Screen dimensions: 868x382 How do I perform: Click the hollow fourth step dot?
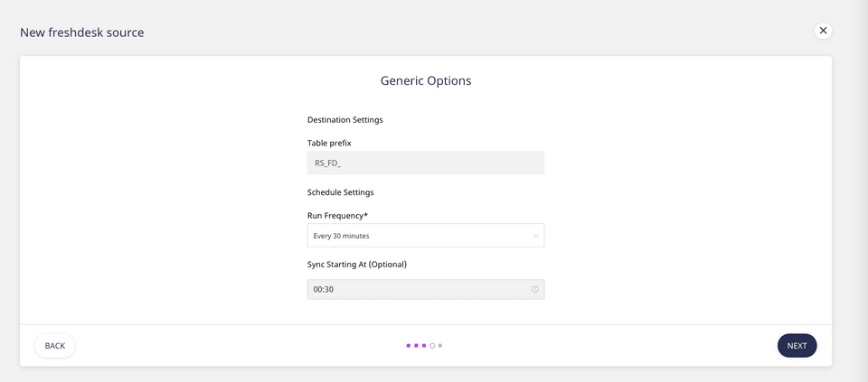(x=432, y=346)
